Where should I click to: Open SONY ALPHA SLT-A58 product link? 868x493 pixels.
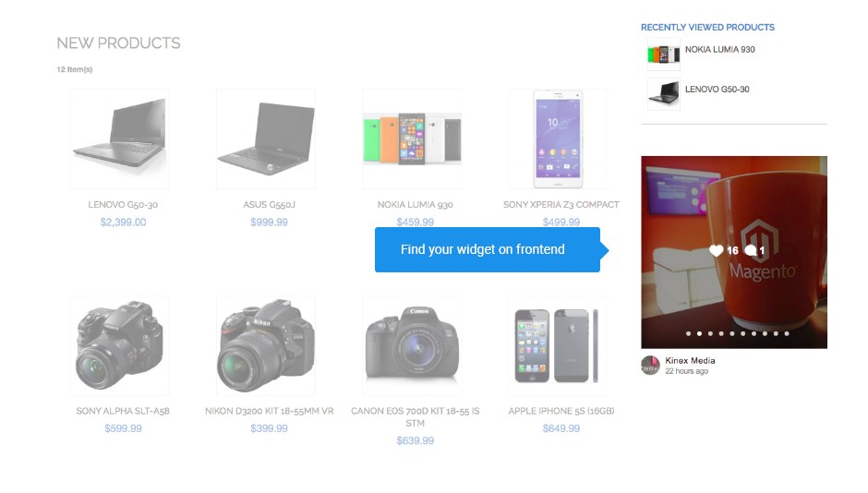coord(123,411)
